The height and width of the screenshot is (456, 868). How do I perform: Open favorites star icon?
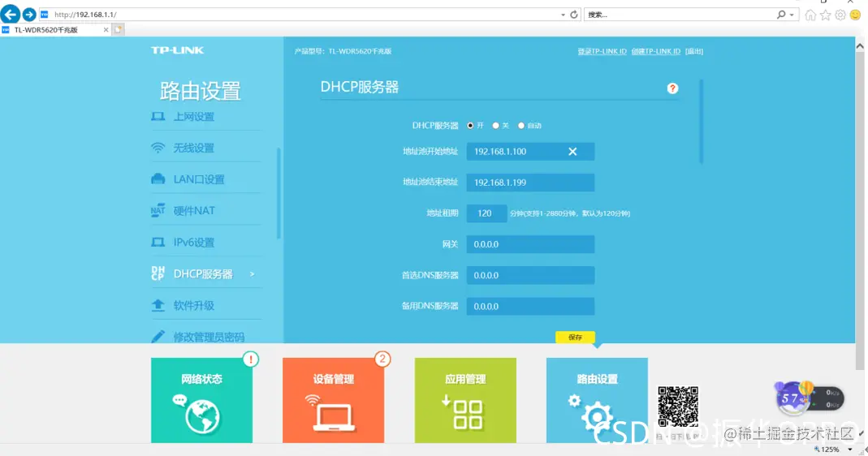pos(826,15)
